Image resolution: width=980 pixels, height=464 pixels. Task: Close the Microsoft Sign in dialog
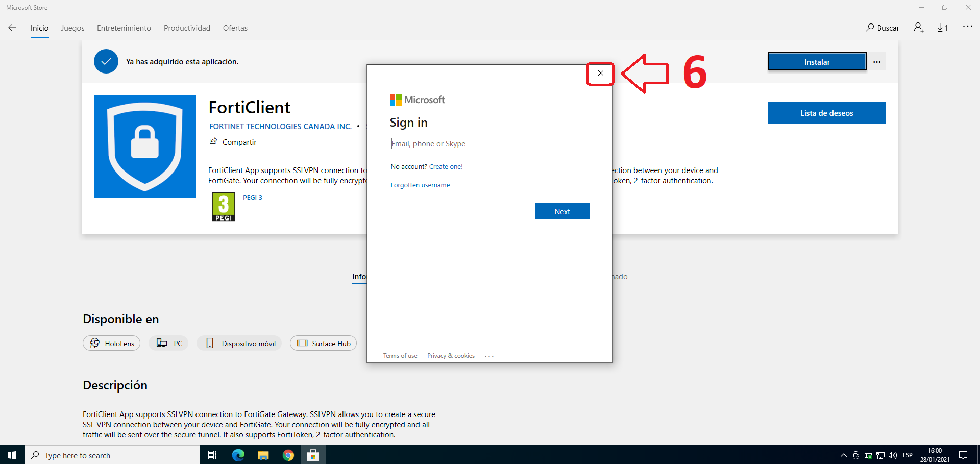(600, 73)
